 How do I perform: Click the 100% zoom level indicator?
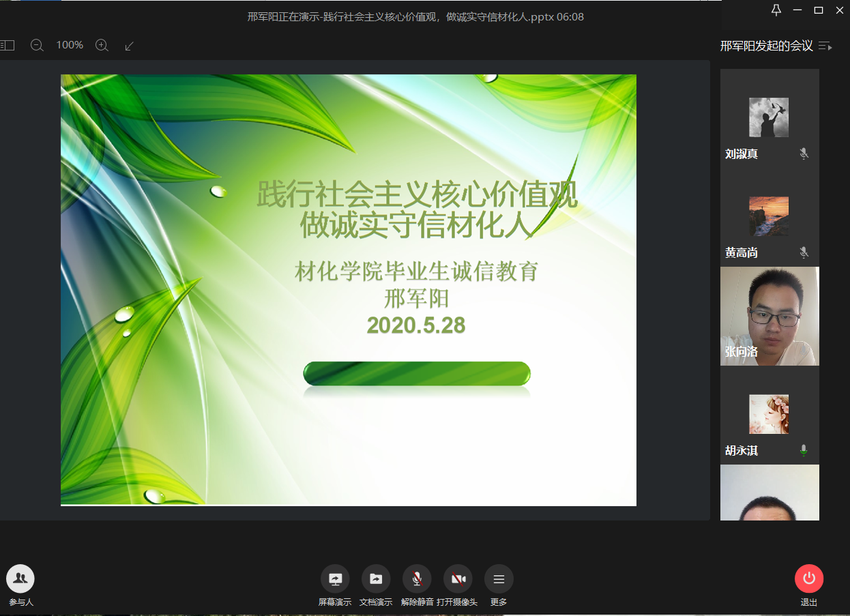pos(70,46)
